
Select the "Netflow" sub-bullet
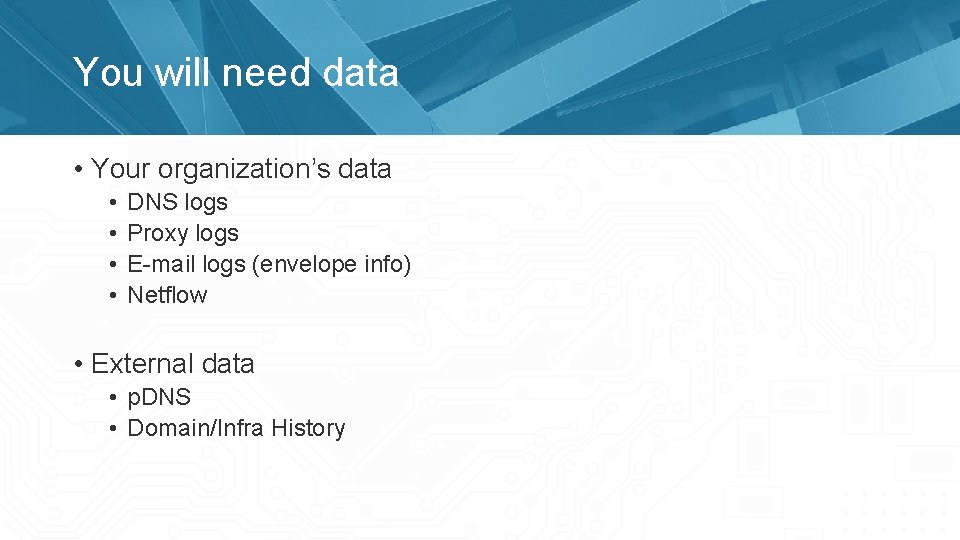pos(167,295)
